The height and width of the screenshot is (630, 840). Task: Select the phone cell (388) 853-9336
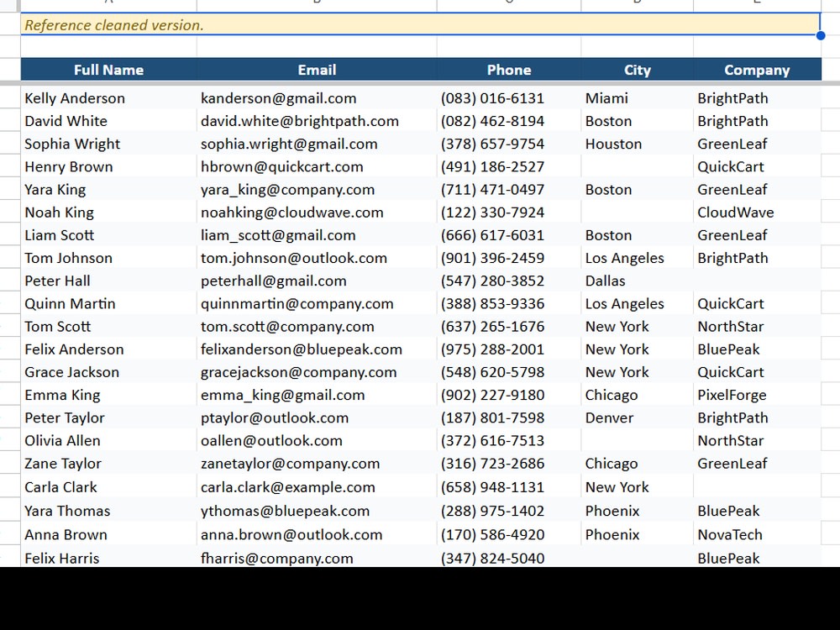pyautogui.click(x=509, y=304)
